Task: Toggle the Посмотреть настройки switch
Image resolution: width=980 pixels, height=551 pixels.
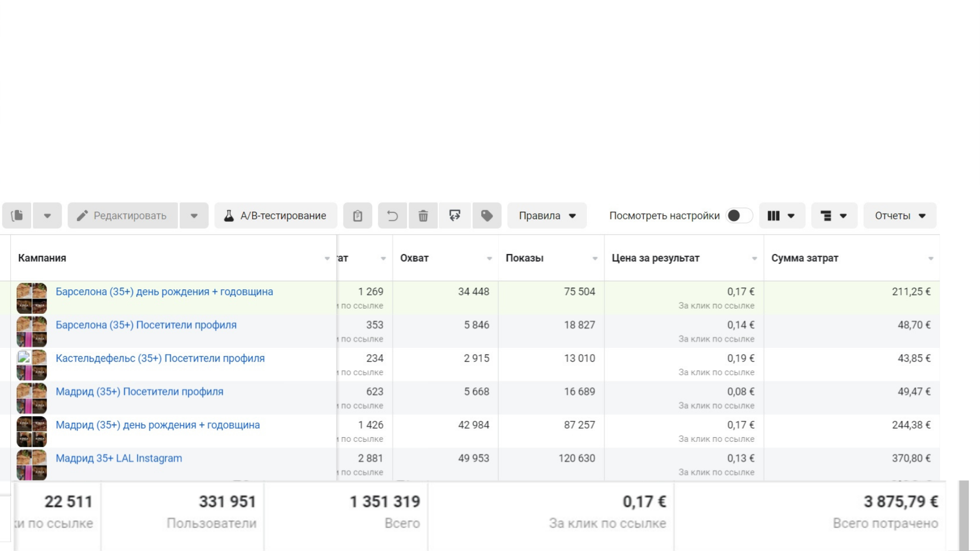Action: click(x=739, y=216)
